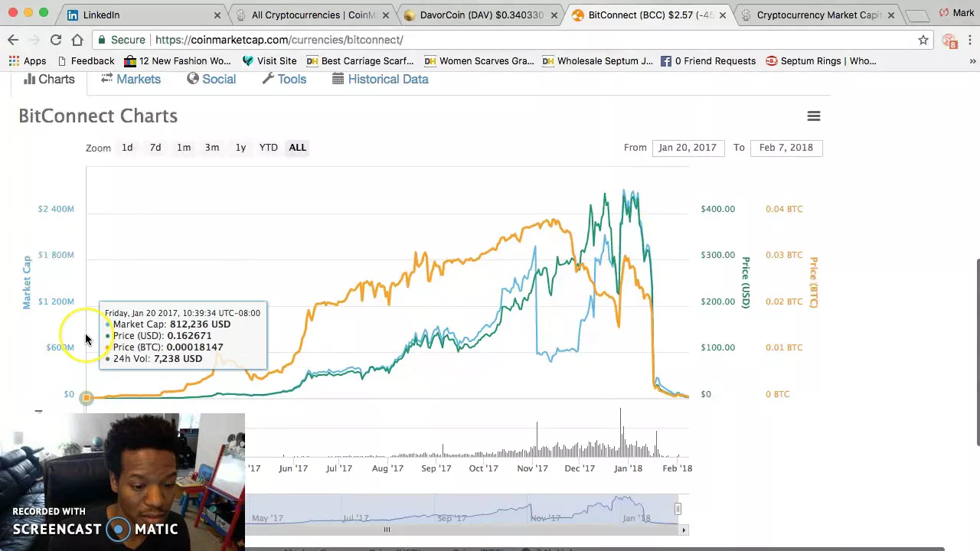Open Best Carriage Scarf bookmark
This screenshot has width=980, height=551.
(x=360, y=61)
